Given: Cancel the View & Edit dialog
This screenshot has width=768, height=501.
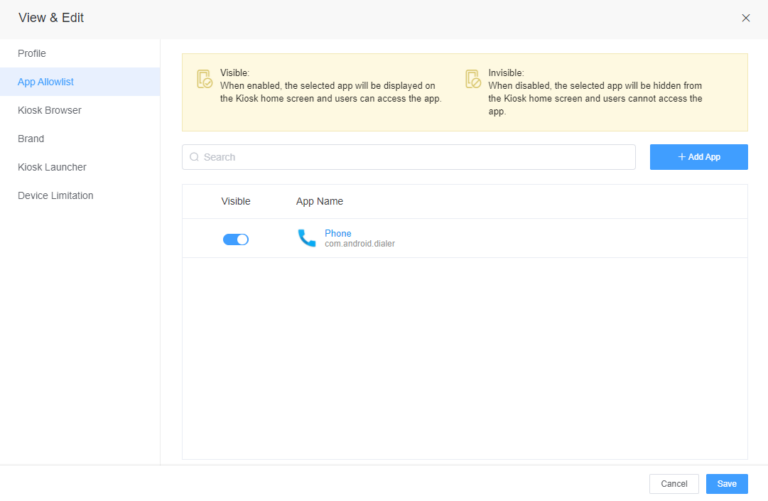Looking at the screenshot, I should [x=674, y=483].
